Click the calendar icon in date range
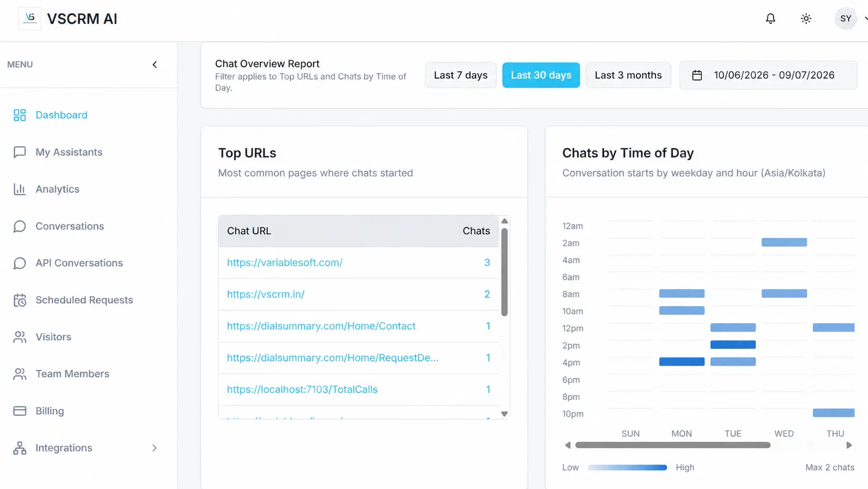 (697, 75)
